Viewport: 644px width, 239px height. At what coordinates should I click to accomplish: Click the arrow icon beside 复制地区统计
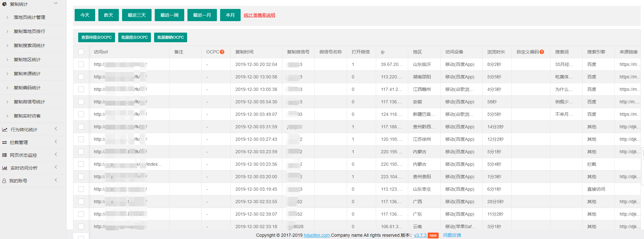pos(7,60)
